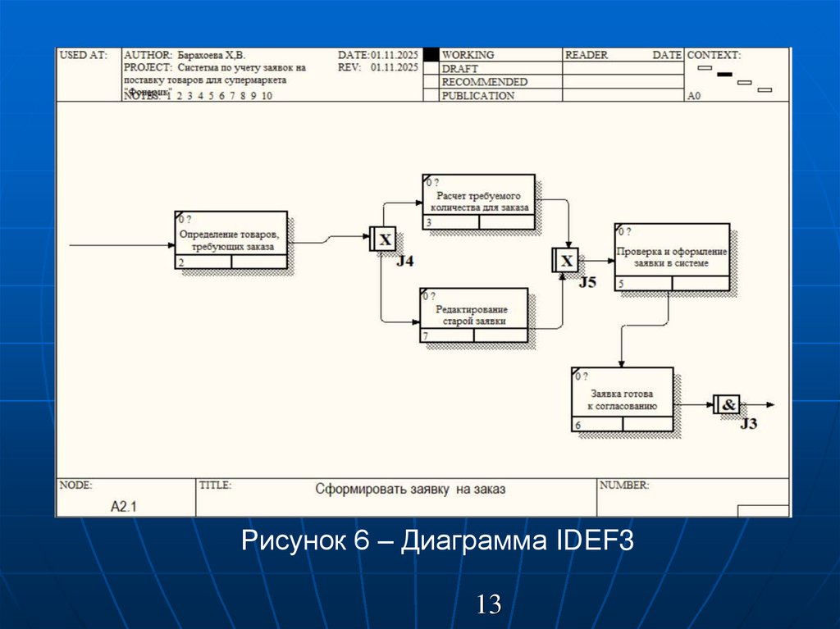Click the 'NODE:' field label

coord(75,485)
